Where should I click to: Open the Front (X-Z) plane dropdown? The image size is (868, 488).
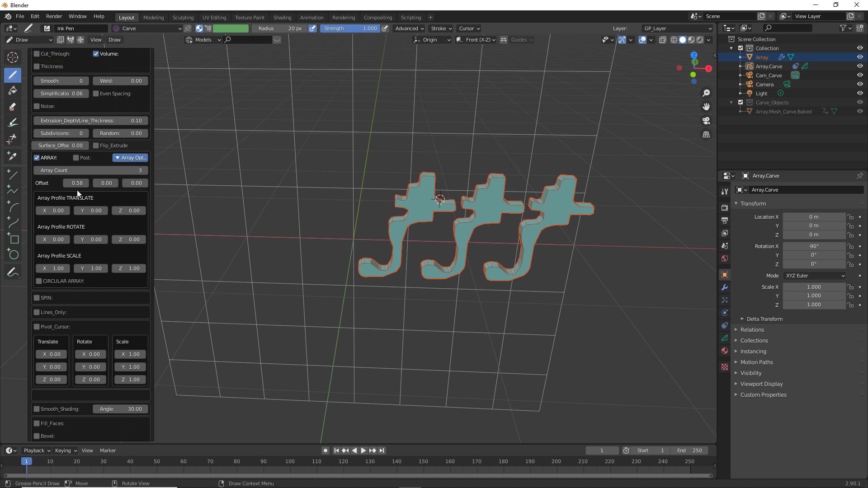click(476, 40)
